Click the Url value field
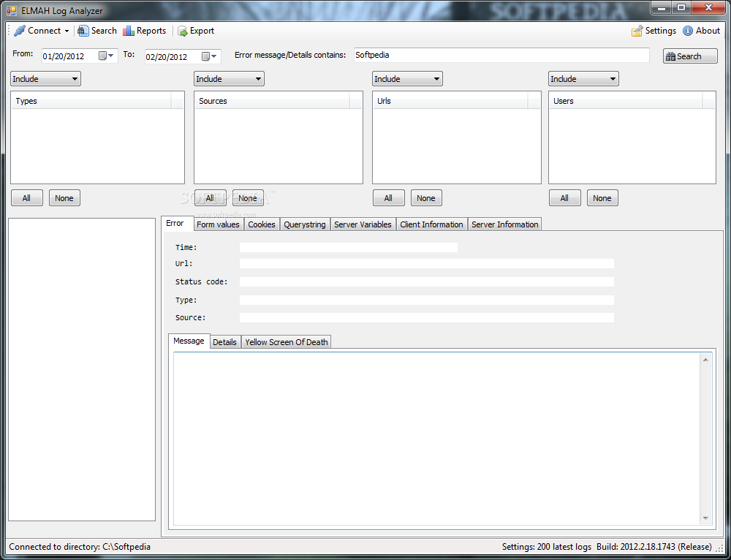The image size is (731, 560). pos(427,263)
